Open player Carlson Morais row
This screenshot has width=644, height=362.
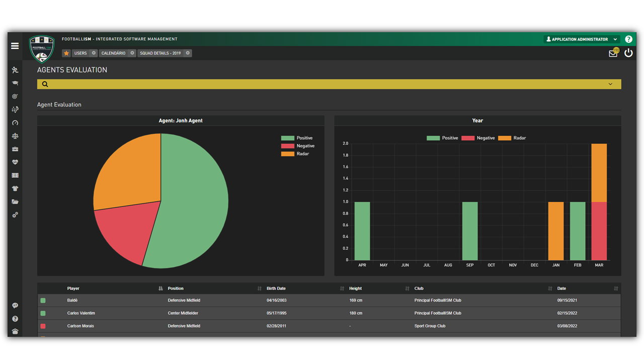point(329,326)
